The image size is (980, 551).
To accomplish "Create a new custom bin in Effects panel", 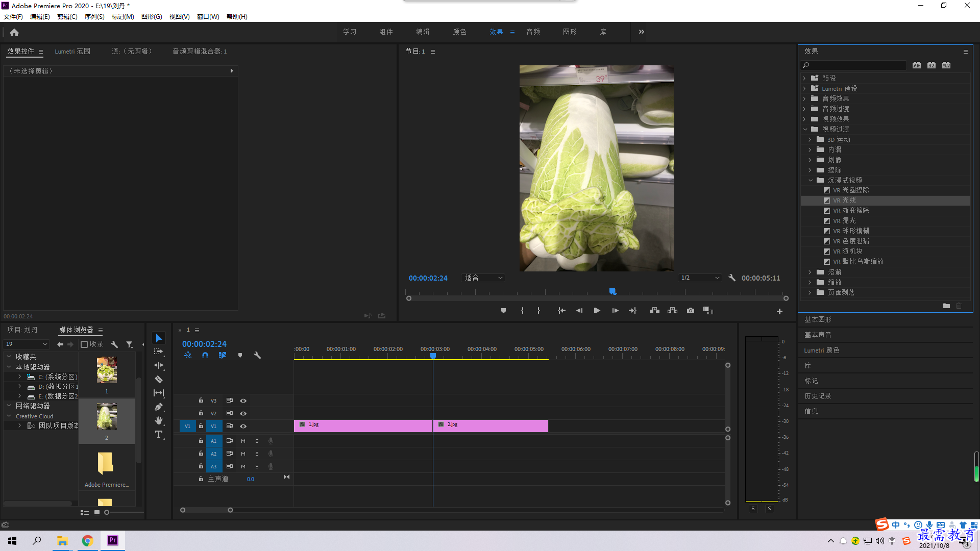I will [946, 306].
